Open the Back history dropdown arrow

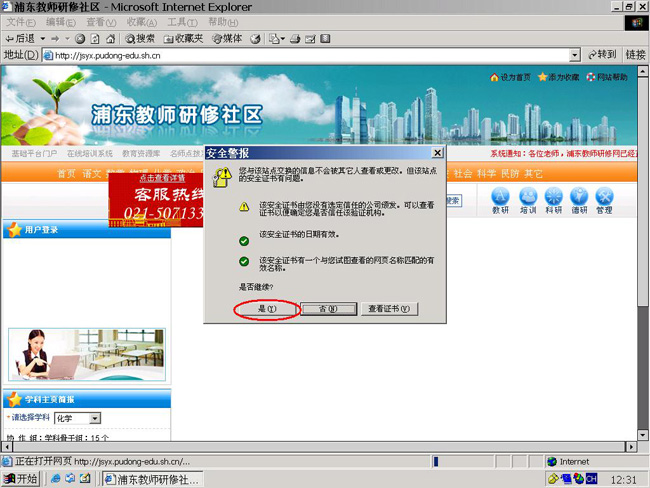click(43, 39)
